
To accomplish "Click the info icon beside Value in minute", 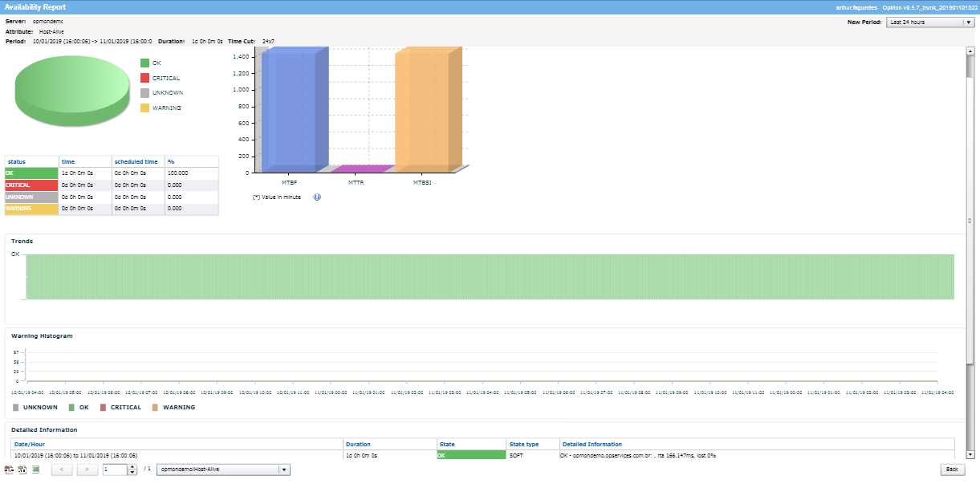I will click(x=317, y=197).
